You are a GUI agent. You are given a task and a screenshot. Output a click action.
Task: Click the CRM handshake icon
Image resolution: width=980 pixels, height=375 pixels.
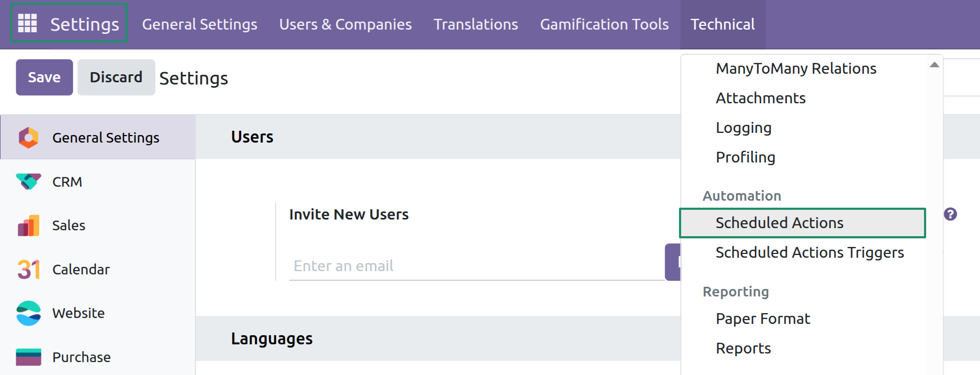(29, 182)
